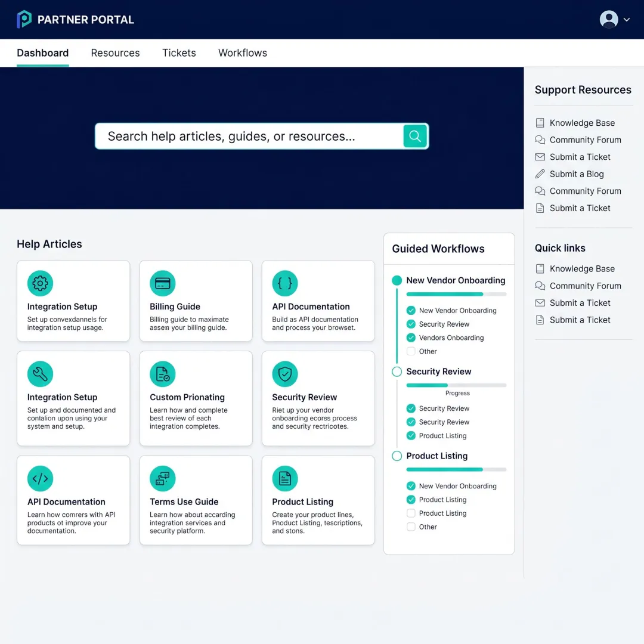
Task: Click the New Vendor Onboarding progress bar
Action: [456, 294]
